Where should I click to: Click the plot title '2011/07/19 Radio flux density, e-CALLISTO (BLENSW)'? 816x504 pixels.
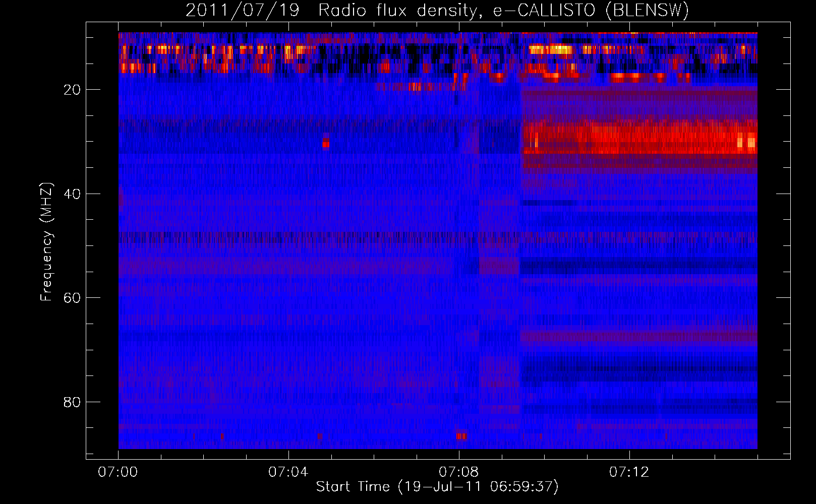coord(437,11)
